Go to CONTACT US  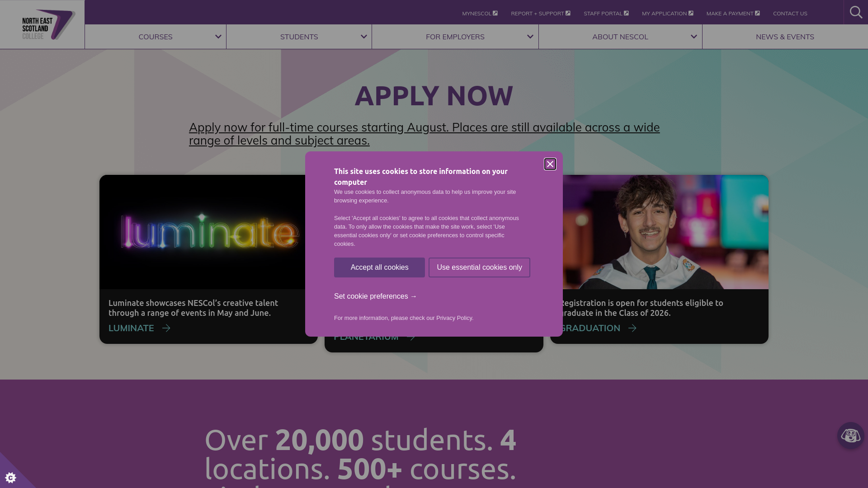tap(790, 13)
